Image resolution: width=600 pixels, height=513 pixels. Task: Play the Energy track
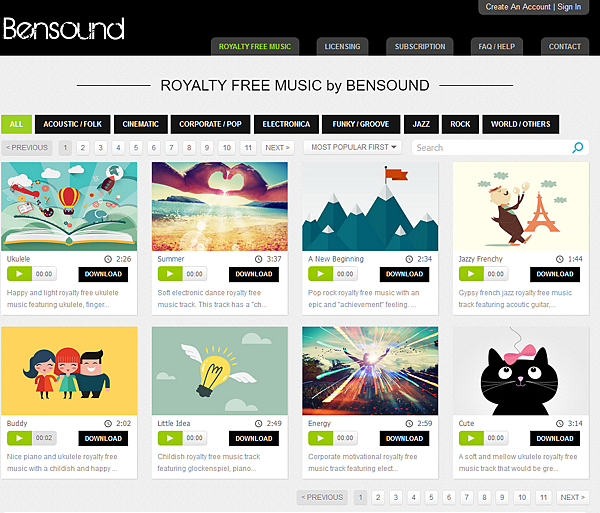[320, 438]
